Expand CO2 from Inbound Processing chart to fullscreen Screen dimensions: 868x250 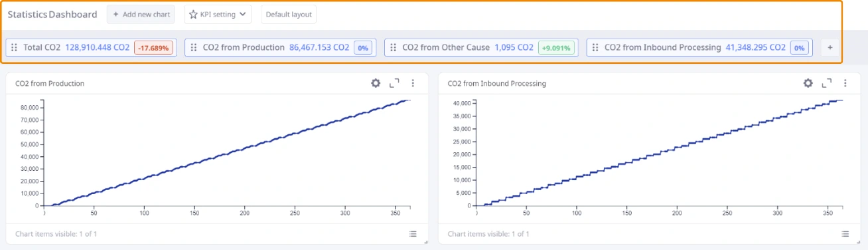[x=827, y=83]
